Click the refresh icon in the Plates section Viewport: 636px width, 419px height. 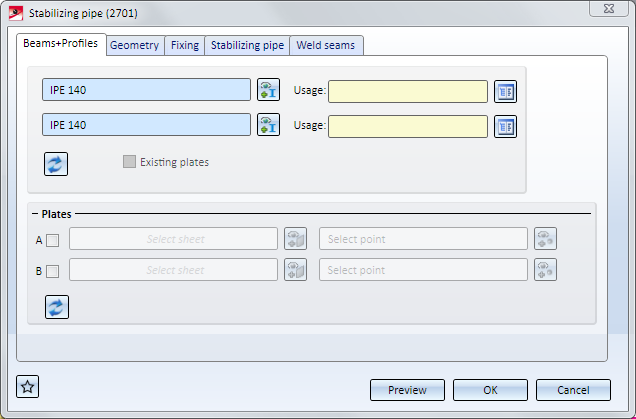point(56,306)
